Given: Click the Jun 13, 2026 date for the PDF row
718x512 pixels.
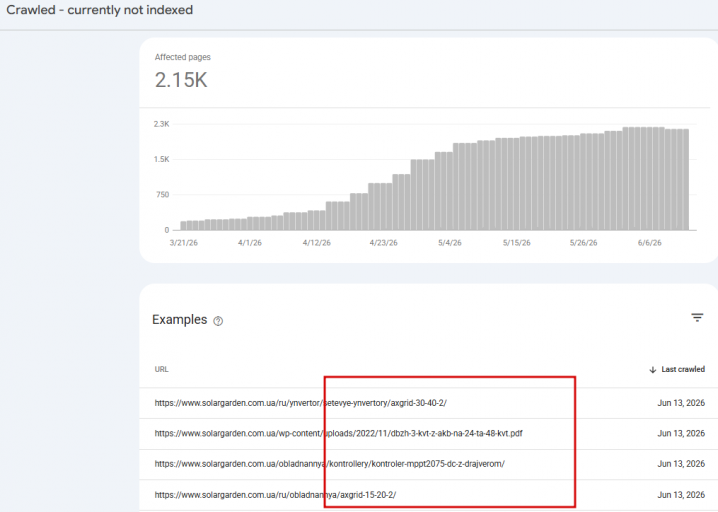Looking at the screenshot, I should (681, 433).
